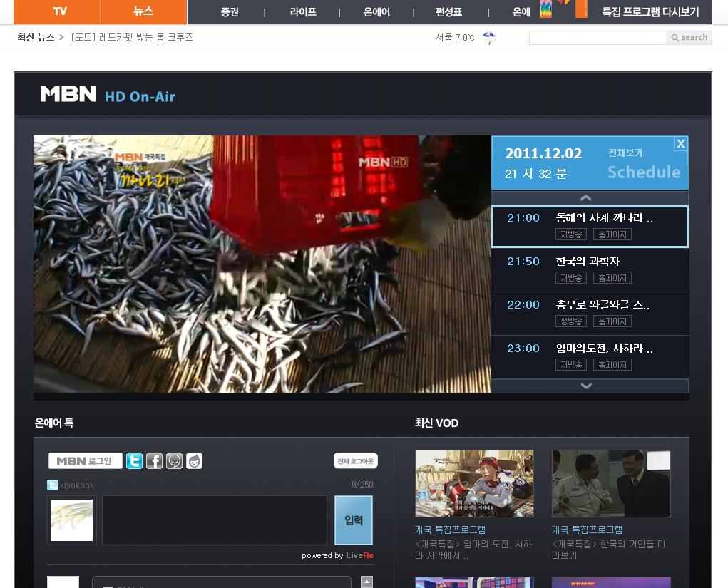Click the live video player
The image size is (728, 588).
pyautogui.click(x=262, y=264)
